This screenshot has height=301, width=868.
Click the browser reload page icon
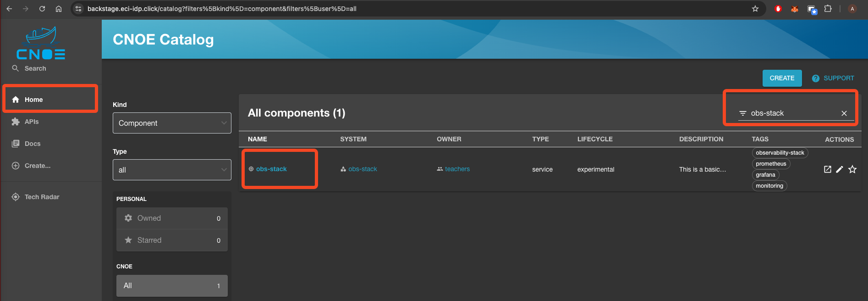(x=42, y=9)
